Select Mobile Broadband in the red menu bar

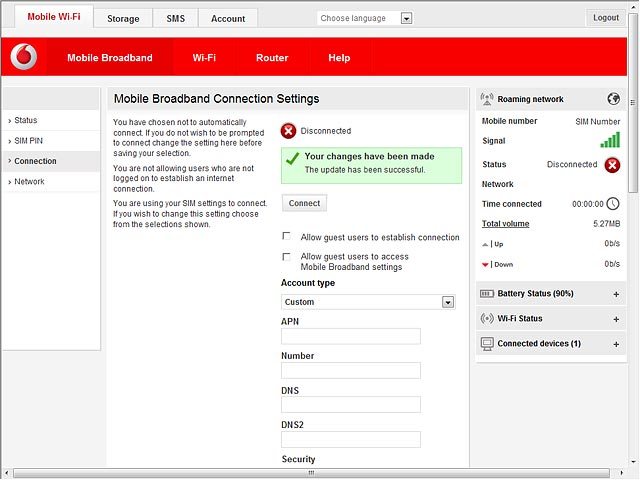point(110,58)
